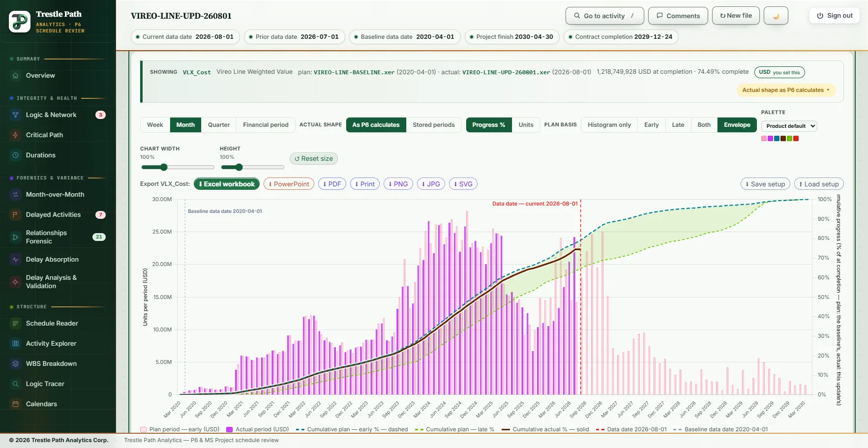Click Reset size button
This screenshot has height=448, width=868.
click(x=314, y=158)
